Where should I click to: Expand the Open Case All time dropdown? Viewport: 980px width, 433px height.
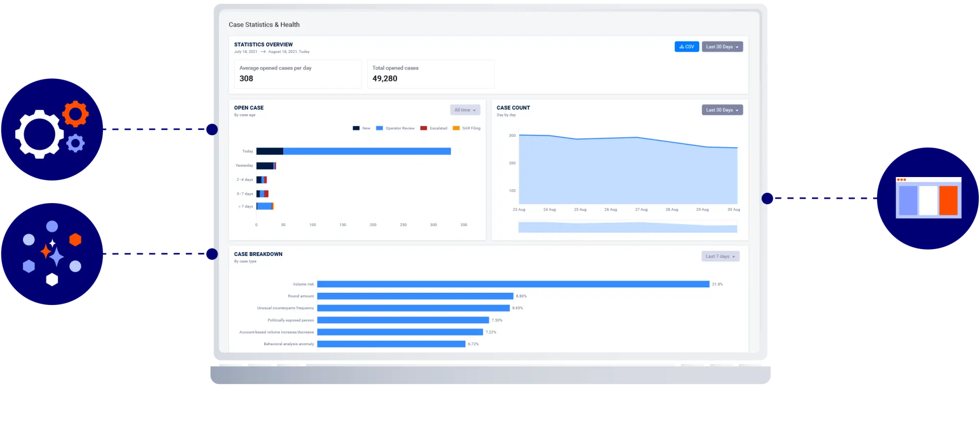pyautogui.click(x=465, y=110)
